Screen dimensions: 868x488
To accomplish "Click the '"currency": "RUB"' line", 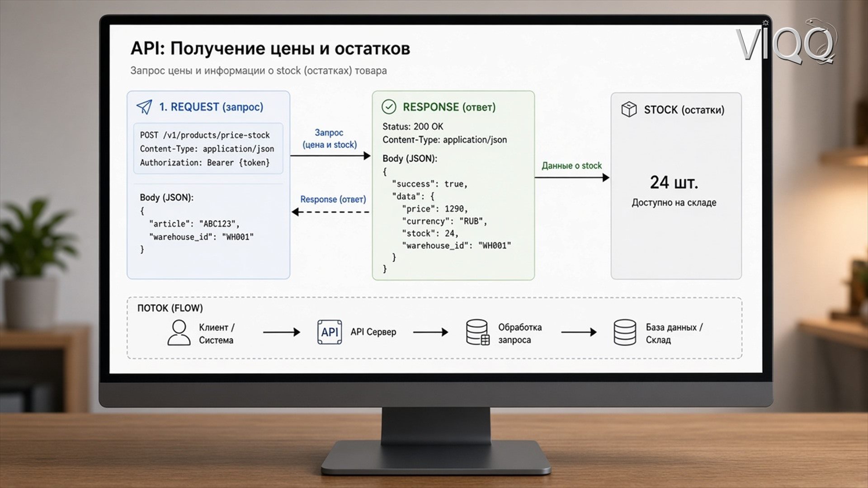I will pyautogui.click(x=444, y=221).
